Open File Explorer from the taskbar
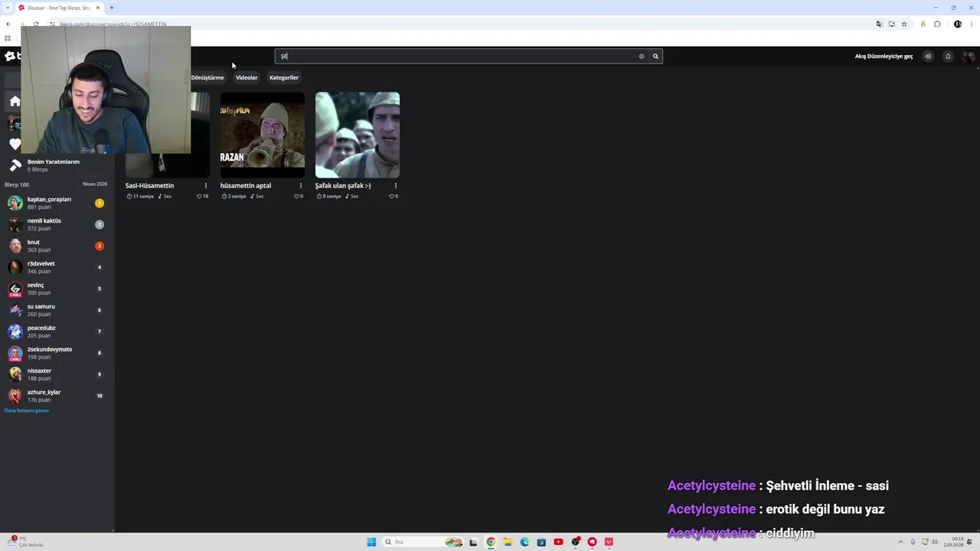 coord(508,542)
